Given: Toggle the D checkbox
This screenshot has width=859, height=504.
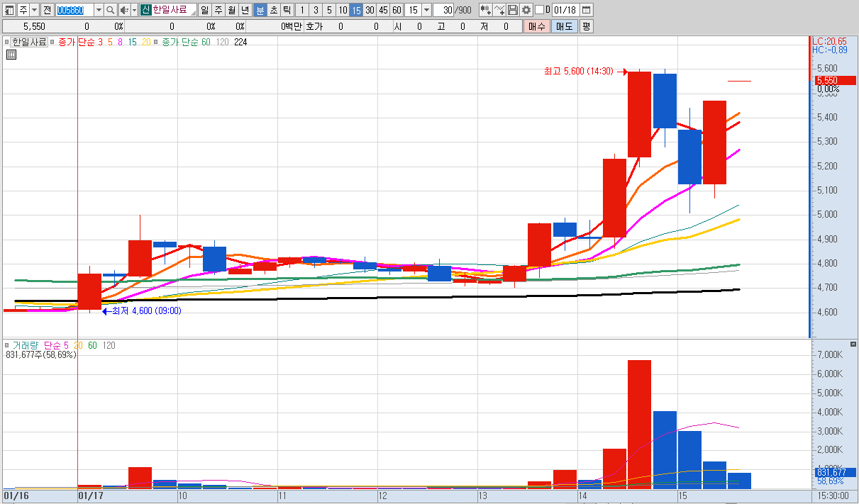Looking at the screenshot, I should (x=539, y=10).
